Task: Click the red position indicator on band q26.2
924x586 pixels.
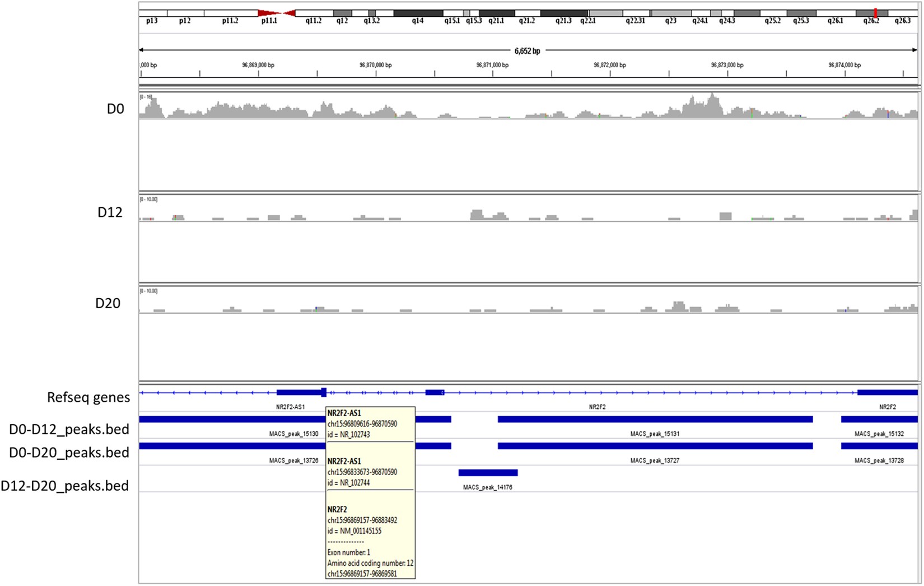Action: (x=875, y=12)
